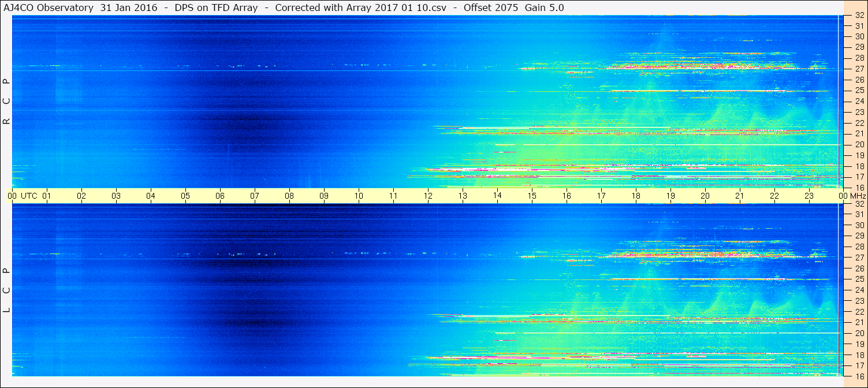Viewport: 868px width, 388px height.
Task: Click the 21 MHz tick on LCP frequency scale
Action: coord(859,322)
